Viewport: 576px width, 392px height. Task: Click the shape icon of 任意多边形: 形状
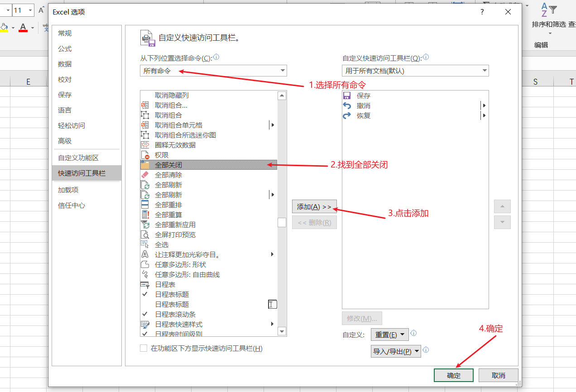pyautogui.click(x=145, y=264)
